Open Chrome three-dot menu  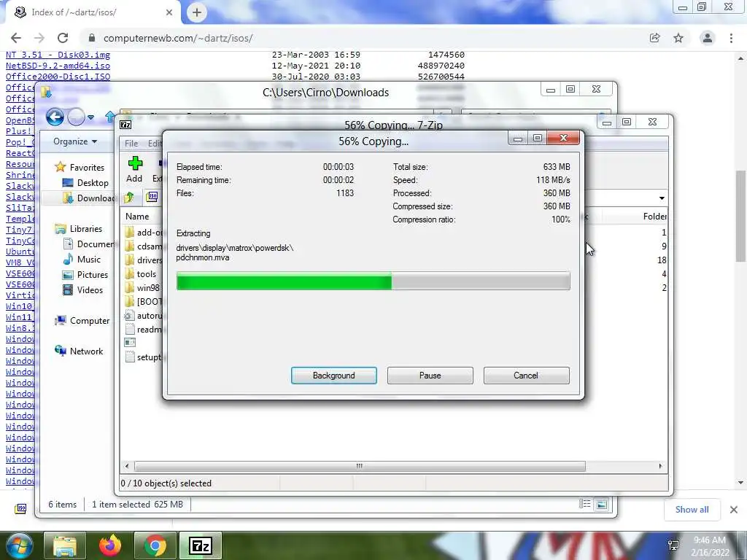[x=731, y=38]
